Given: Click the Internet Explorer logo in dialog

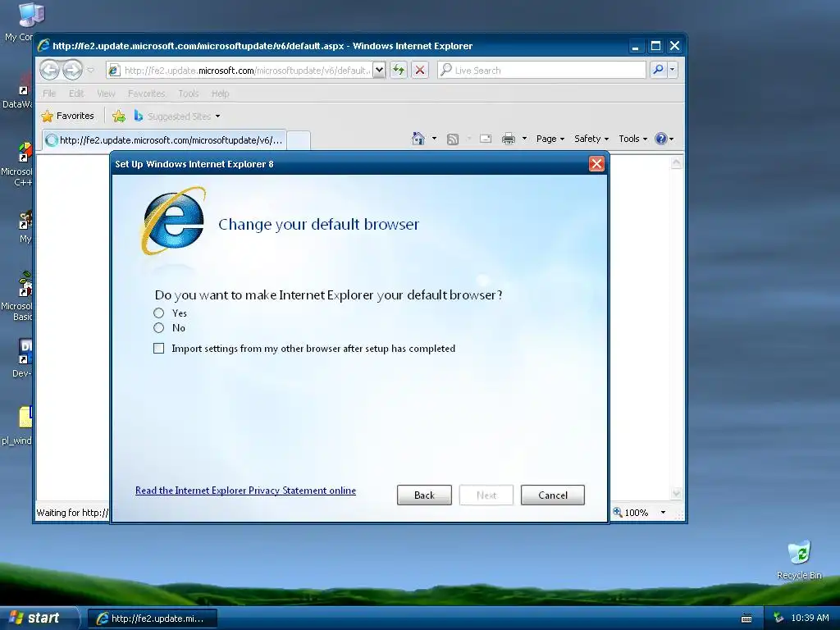Looking at the screenshot, I should (x=174, y=221).
